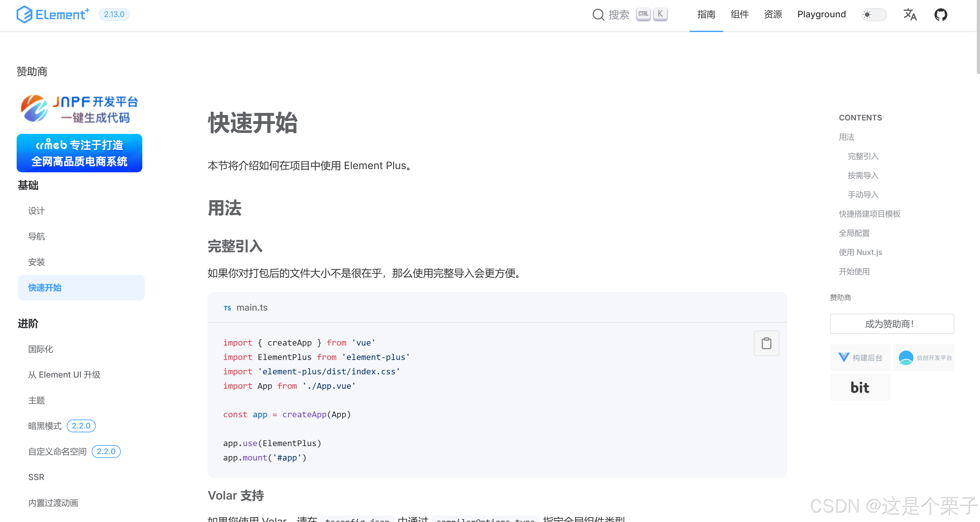Switch to the 组件 nav tab

(x=739, y=14)
